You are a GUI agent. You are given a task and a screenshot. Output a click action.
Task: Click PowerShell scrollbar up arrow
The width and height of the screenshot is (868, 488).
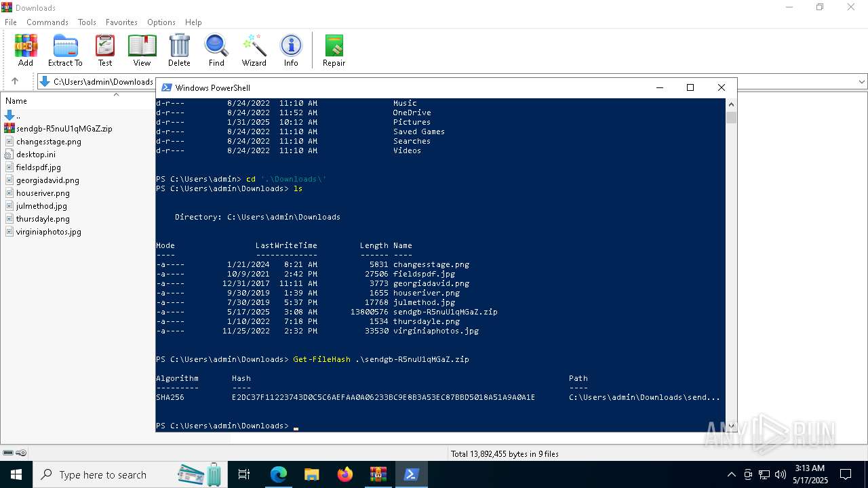click(x=731, y=104)
